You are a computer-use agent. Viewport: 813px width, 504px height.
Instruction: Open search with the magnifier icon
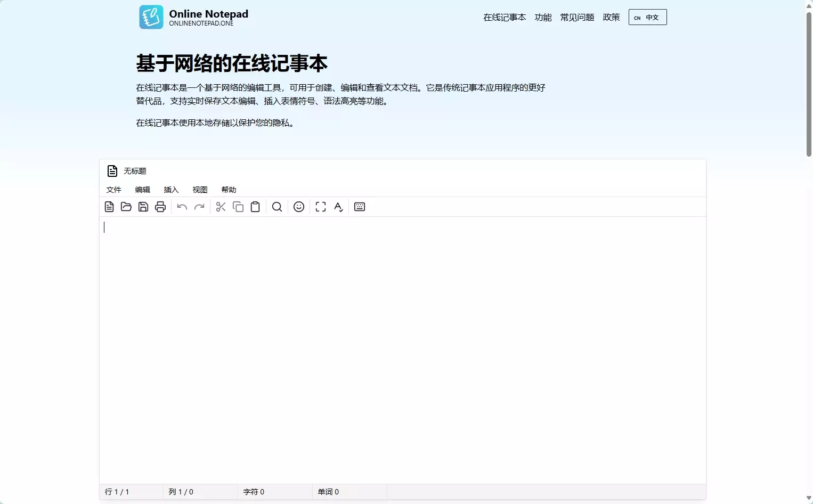pos(277,207)
